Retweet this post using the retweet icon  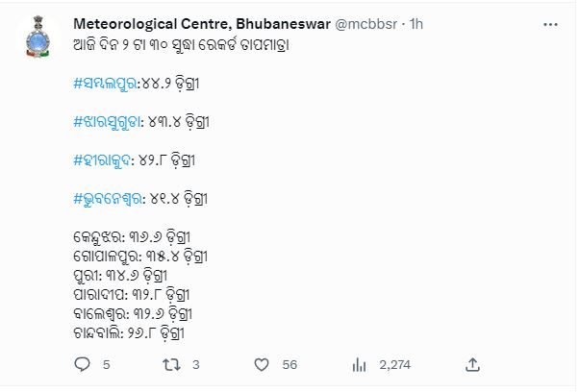(x=169, y=364)
